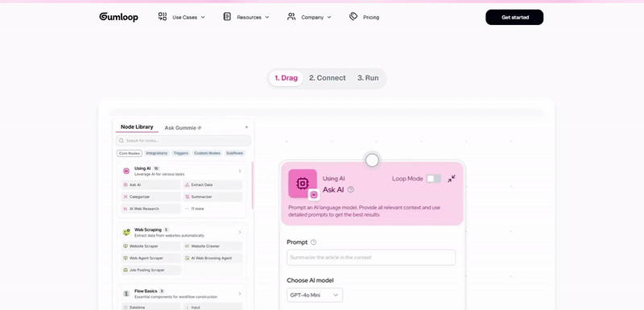Click the Get started button
Image resolution: width=644 pixels, height=310 pixels.
[514, 17]
